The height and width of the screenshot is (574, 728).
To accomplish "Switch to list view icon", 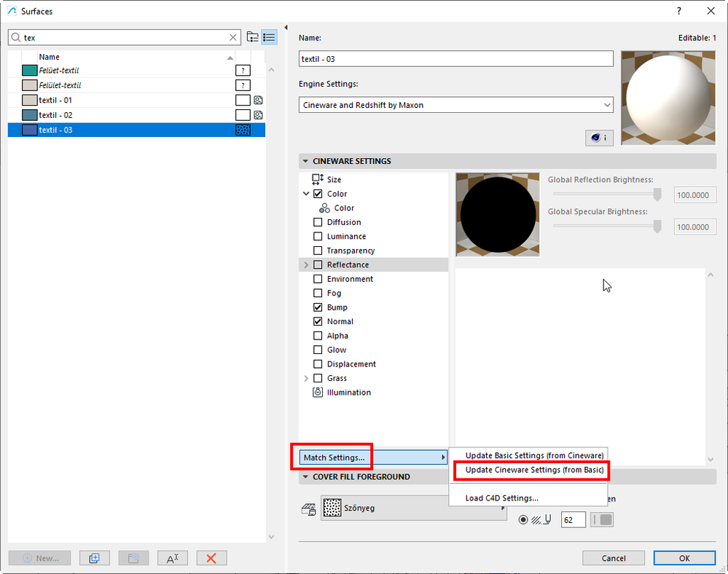I will coord(270,37).
